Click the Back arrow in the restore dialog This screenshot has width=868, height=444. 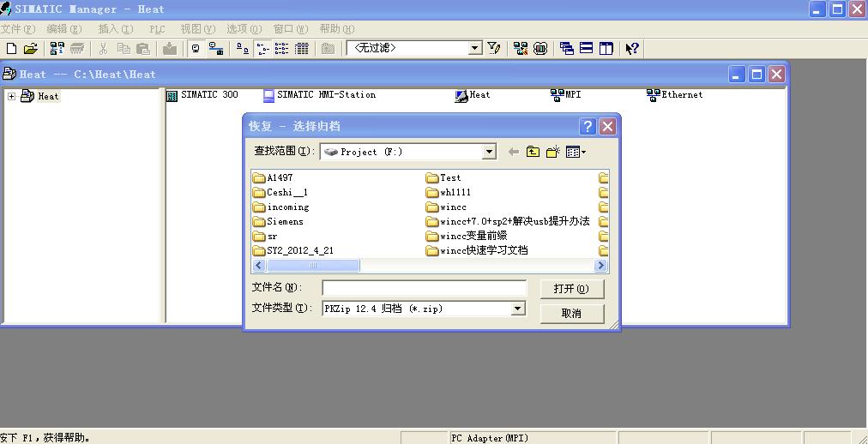[513, 152]
